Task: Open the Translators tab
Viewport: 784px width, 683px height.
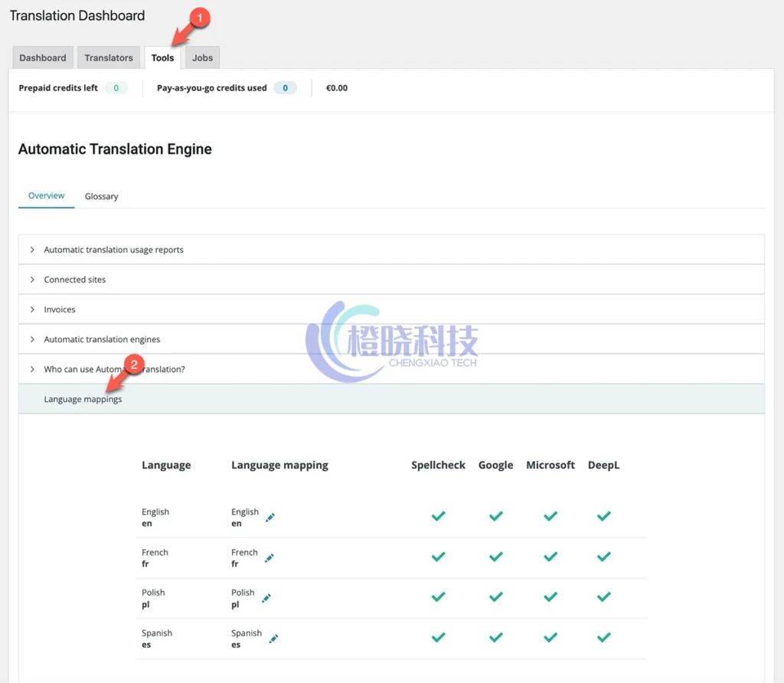Action: (x=109, y=58)
